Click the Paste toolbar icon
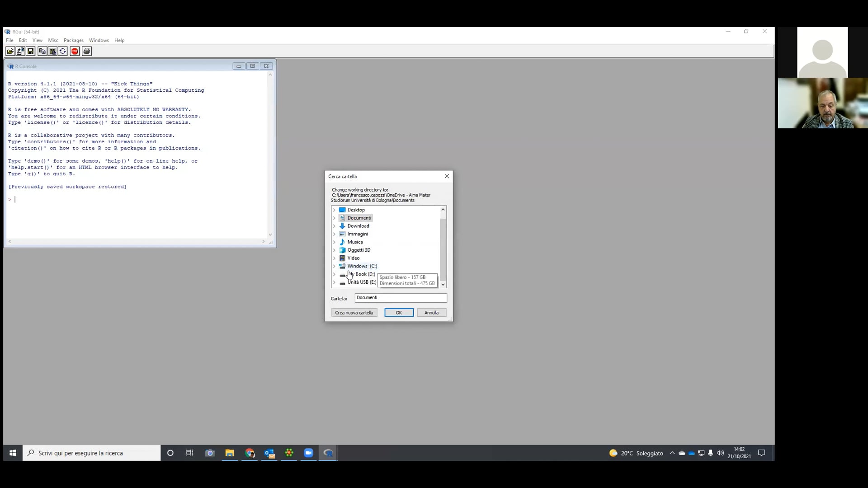The image size is (868, 488). click(52, 51)
